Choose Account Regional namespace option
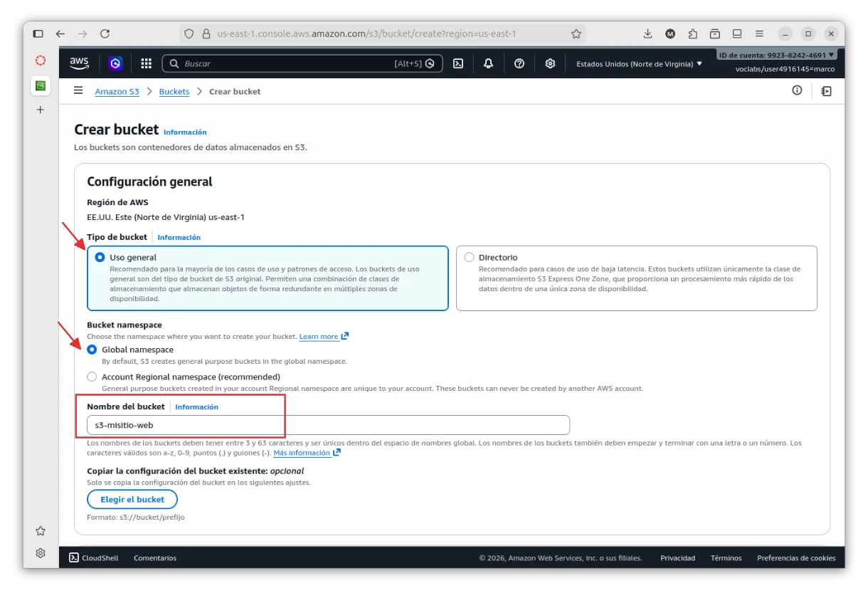 point(92,377)
